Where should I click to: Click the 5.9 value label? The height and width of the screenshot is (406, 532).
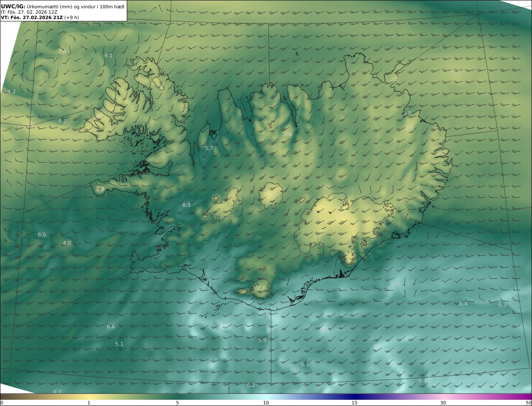[262, 340]
